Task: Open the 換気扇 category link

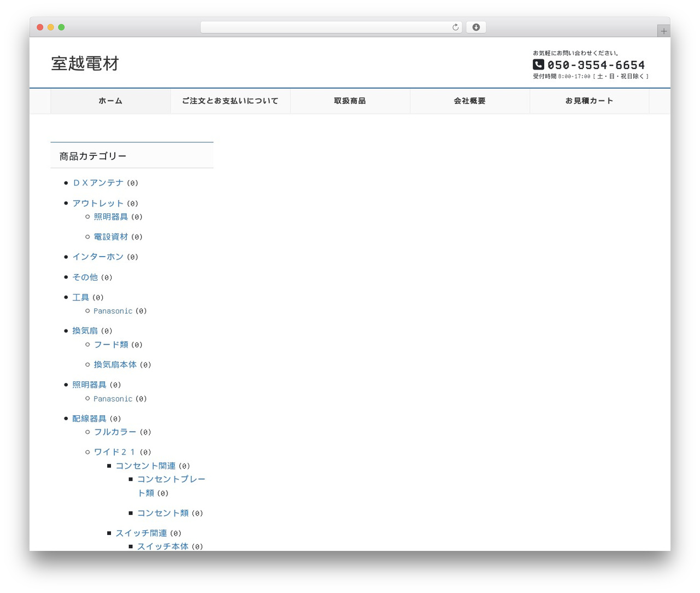Action: 85,331
